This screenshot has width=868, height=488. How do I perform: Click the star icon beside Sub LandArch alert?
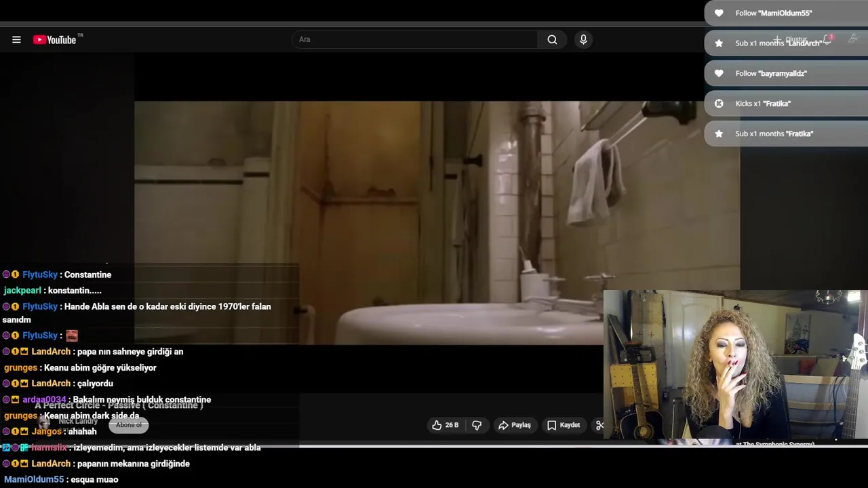[x=719, y=43]
